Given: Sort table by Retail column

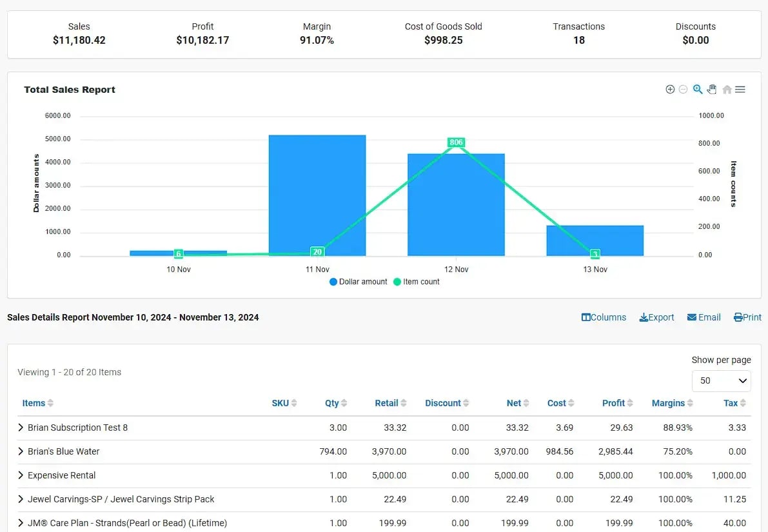Looking at the screenshot, I should (x=391, y=403).
